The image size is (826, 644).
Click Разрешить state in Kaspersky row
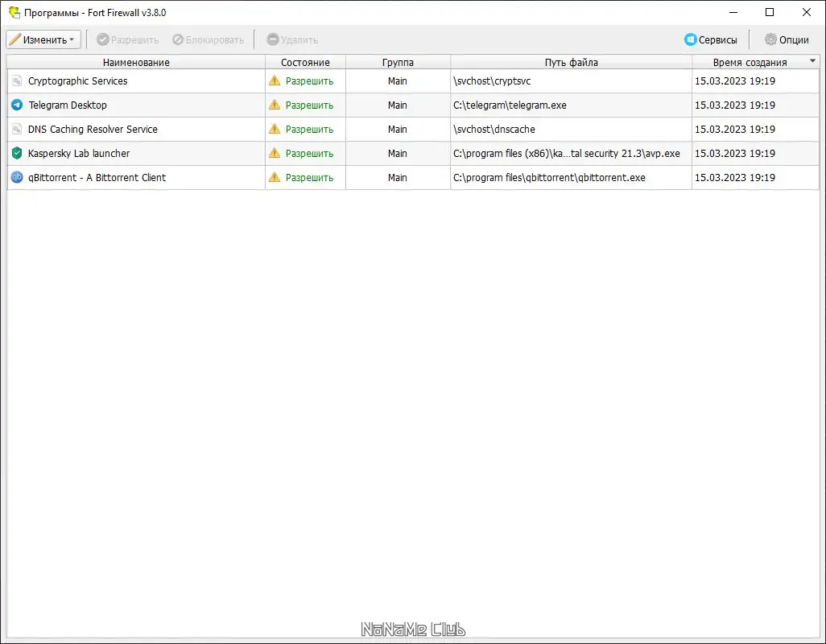pos(309,154)
